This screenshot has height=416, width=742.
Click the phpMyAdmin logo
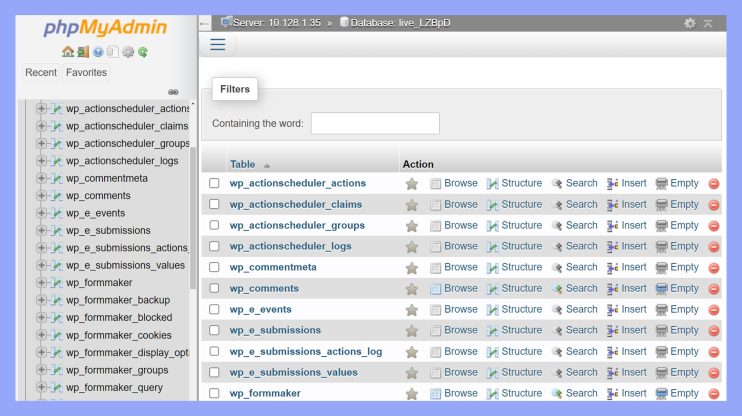(x=105, y=27)
